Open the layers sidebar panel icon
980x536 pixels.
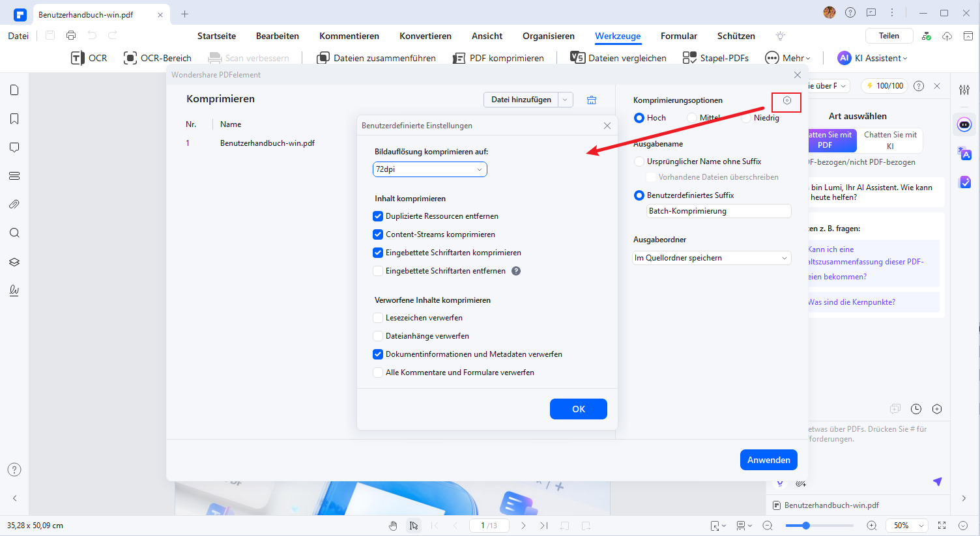[14, 262]
